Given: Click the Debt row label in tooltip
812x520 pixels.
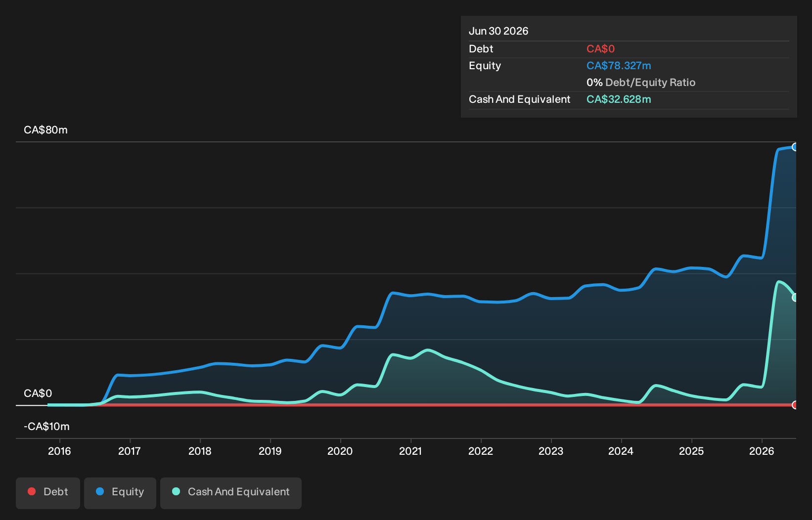Looking at the screenshot, I should tap(481, 49).
